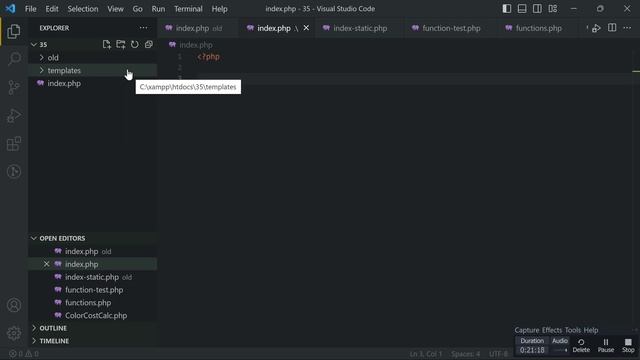Split the editor to the right
The width and height of the screenshot is (640, 360).
pyautogui.click(x=612, y=28)
